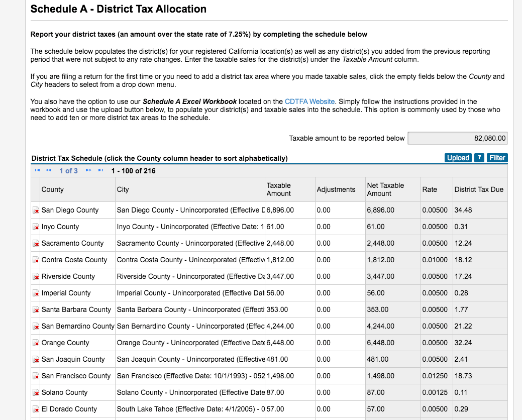The image size is (522, 420).
Task: Edit Taxable Amount for Riverside County
Action: coord(290,276)
